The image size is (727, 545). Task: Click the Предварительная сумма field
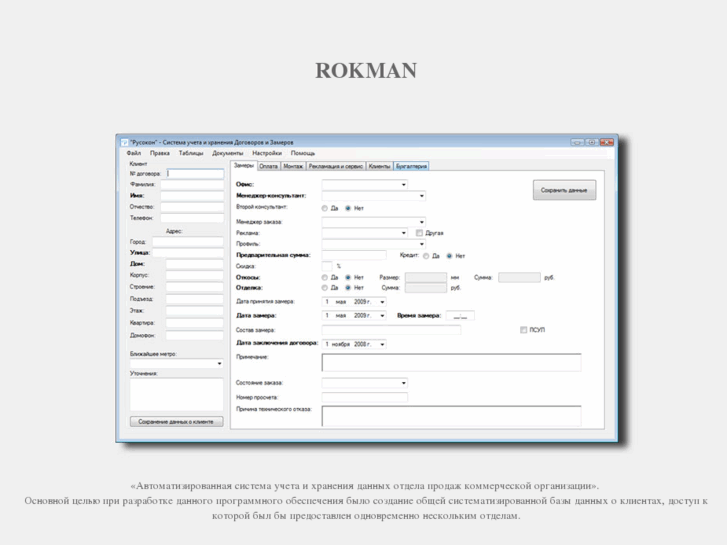point(354,255)
